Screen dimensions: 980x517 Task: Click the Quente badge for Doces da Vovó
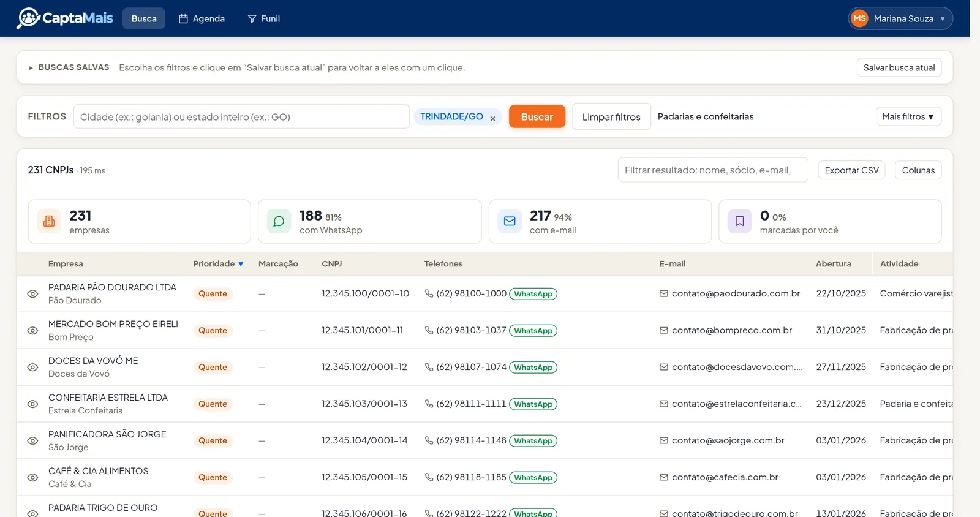(x=213, y=368)
